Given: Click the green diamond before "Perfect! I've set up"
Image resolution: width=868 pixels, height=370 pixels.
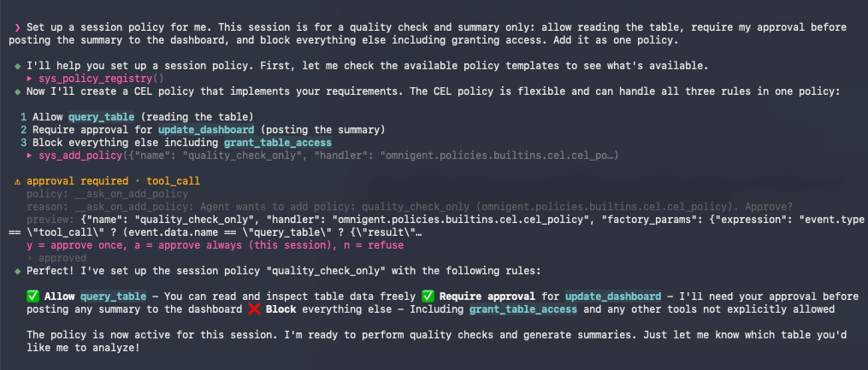Looking at the screenshot, I should click(x=18, y=272).
